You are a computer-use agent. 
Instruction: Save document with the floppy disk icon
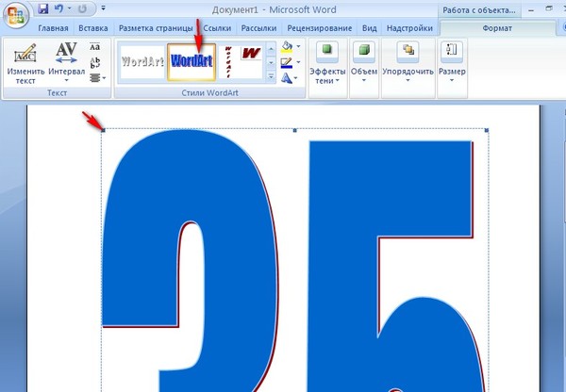[x=43, y=8]
